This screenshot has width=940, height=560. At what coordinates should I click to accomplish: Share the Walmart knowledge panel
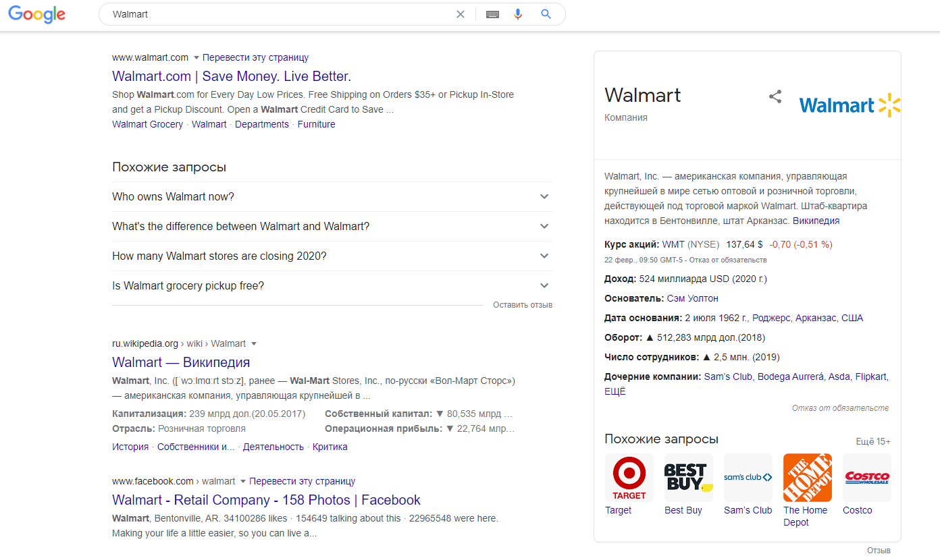[x=775, y=96]
